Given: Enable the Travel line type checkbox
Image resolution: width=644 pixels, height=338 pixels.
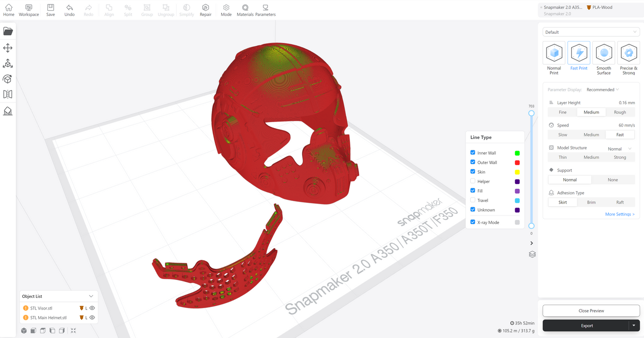Looking at the screenshot, I should pos(473,200).
